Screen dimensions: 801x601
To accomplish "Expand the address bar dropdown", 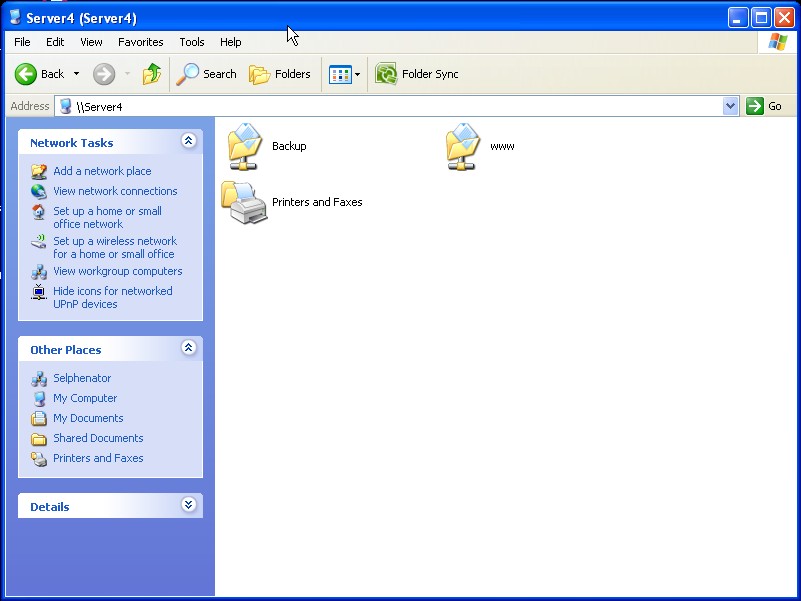I will point(730,106).
